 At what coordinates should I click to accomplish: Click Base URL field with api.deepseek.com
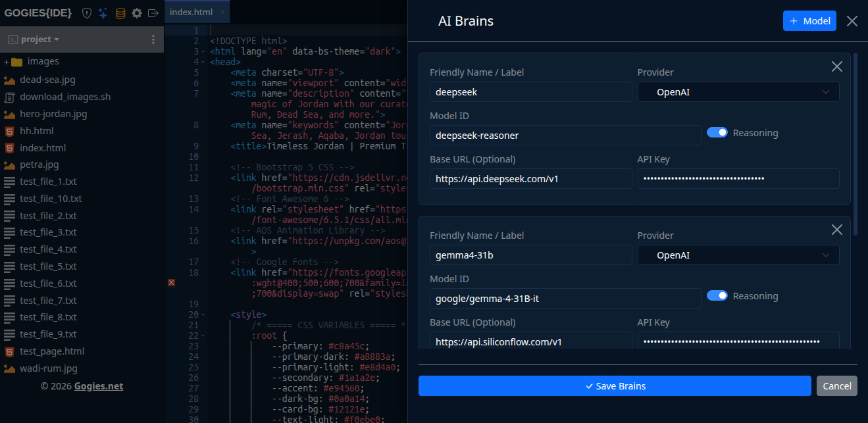coord(531,179)
